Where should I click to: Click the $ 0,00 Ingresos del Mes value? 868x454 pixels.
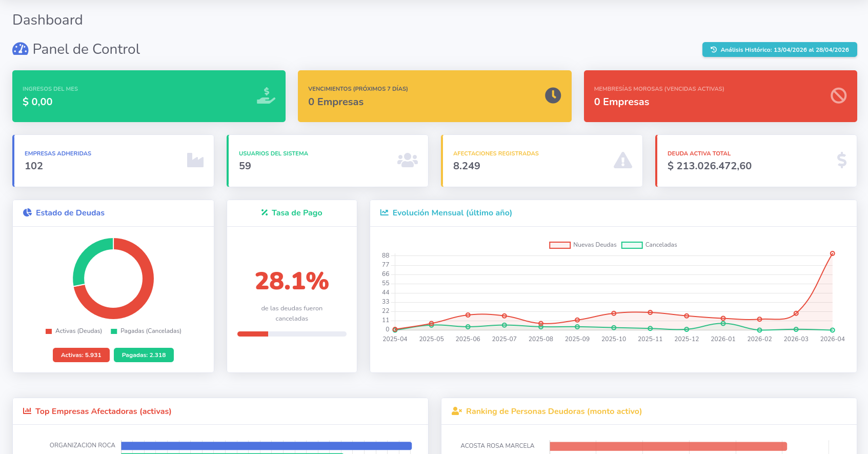(37, 102)
